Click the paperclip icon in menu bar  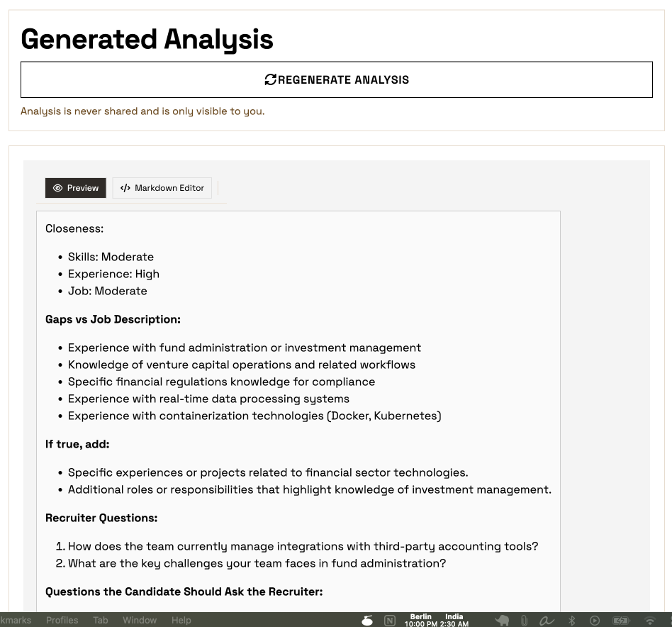(x=524, y=621)
